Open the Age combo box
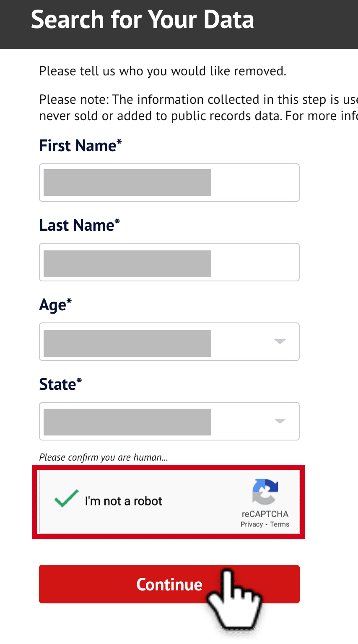The image size is (358, 644). click(169, 342)
